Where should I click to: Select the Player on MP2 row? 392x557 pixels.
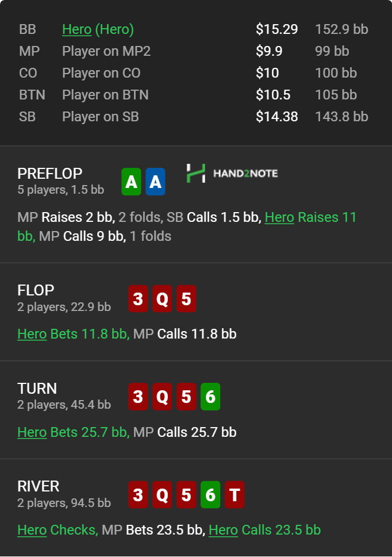point(194,51)
